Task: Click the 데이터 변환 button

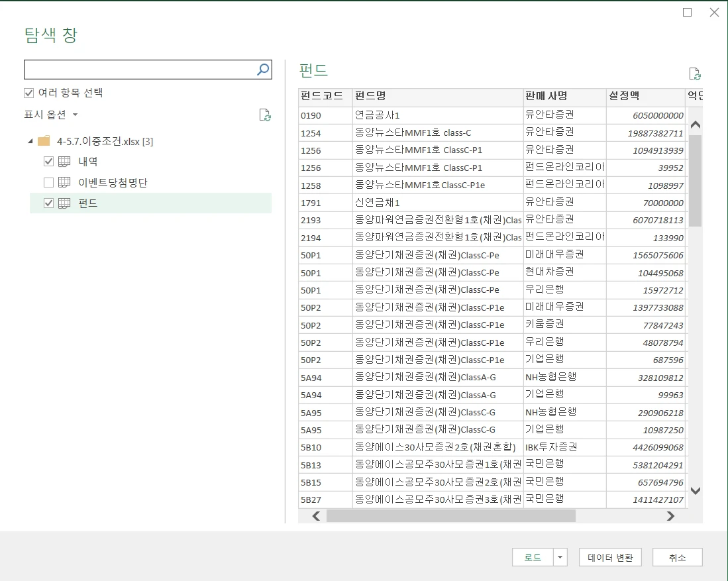Action: tap(610, 558)
